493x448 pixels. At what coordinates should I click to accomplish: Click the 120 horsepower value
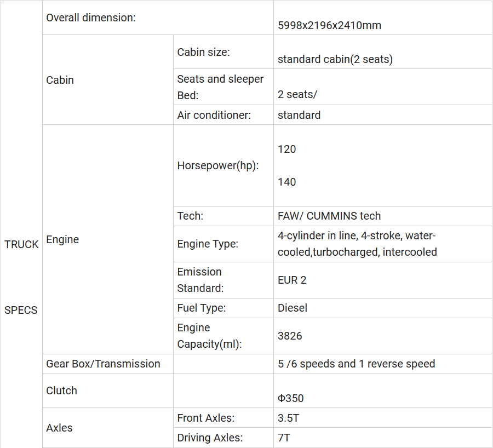[287, 149]
